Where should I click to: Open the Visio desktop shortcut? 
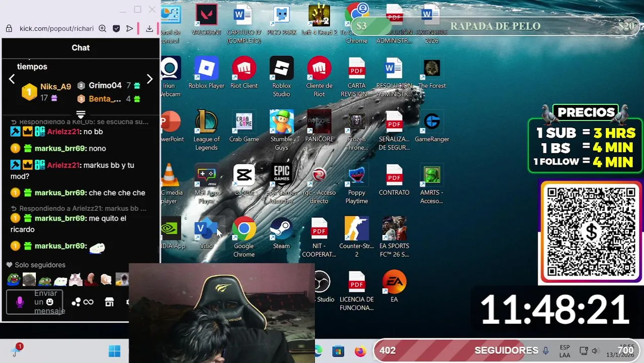206,234
